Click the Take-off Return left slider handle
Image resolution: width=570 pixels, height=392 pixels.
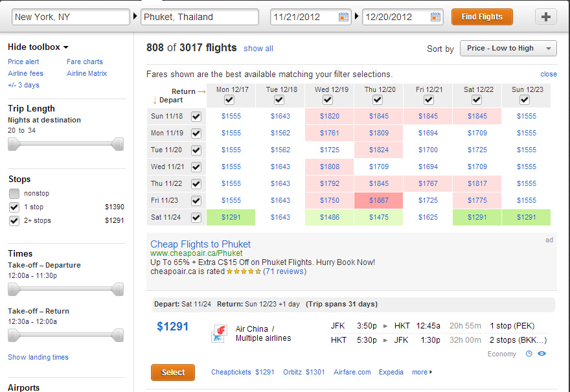click(13, 335)
